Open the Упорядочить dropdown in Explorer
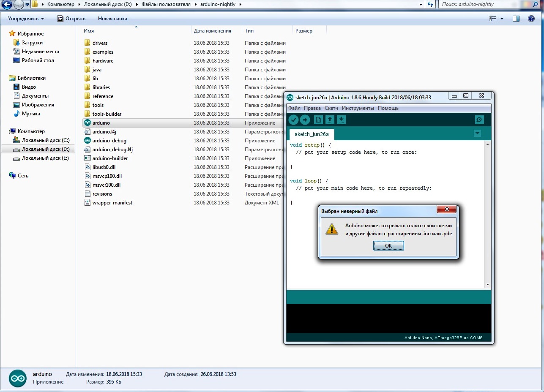544x392 pixels. (x=26, y=19)
